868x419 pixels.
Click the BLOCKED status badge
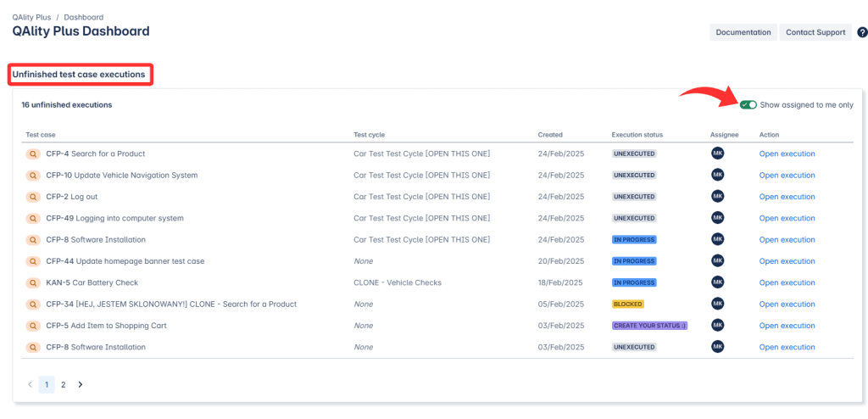click(x=628, y=304)
